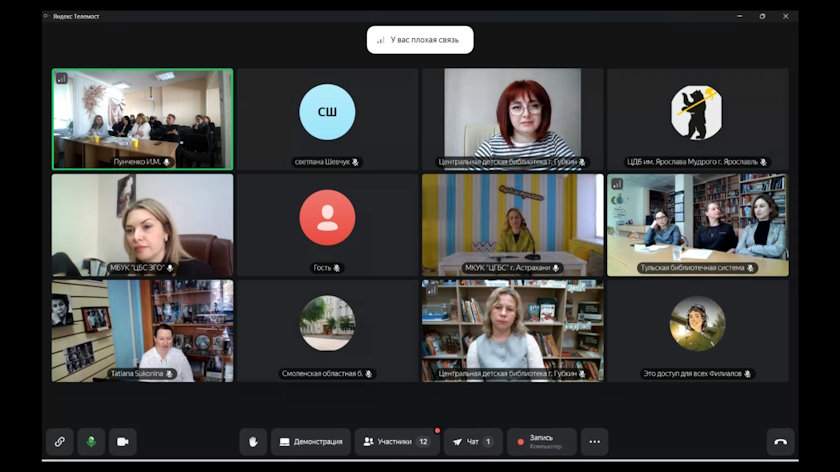Select Лунченко И.М. video tile
The image size is (840, 472).
(x=142, y=118)
